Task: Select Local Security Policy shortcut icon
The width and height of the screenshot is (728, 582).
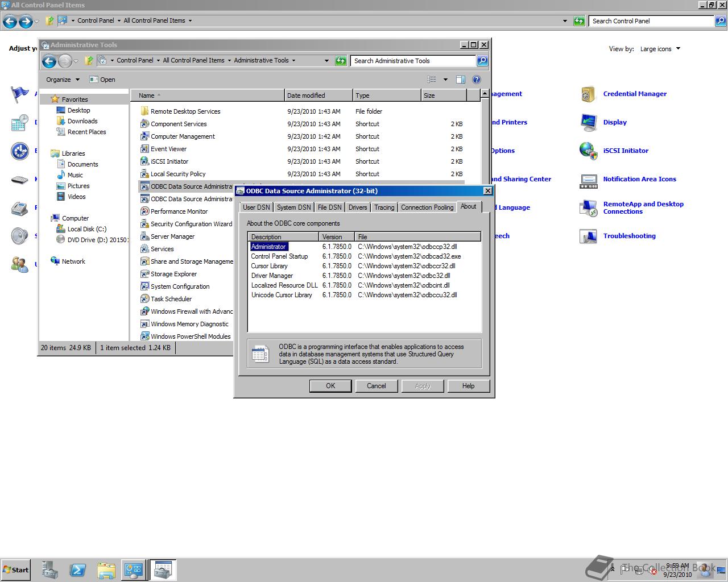Action: (x=144, y=174)
